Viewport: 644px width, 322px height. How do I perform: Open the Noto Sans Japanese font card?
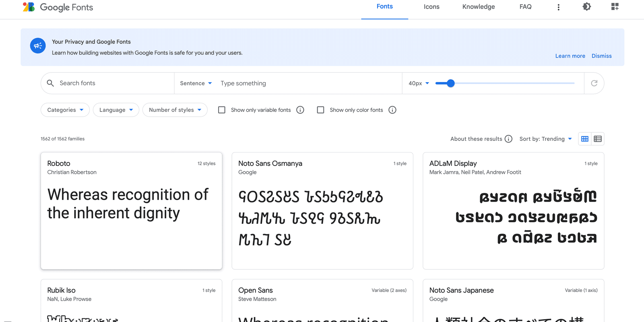513,301
